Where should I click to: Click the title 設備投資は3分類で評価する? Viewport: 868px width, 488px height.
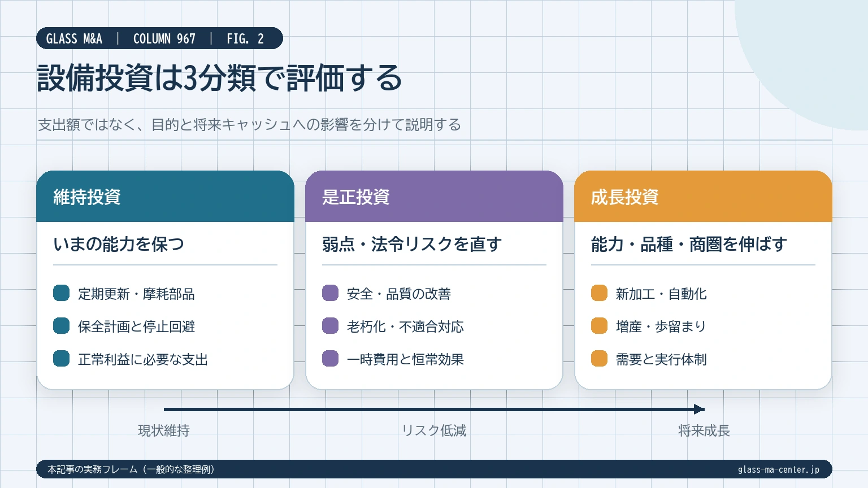tap(219, 78)
